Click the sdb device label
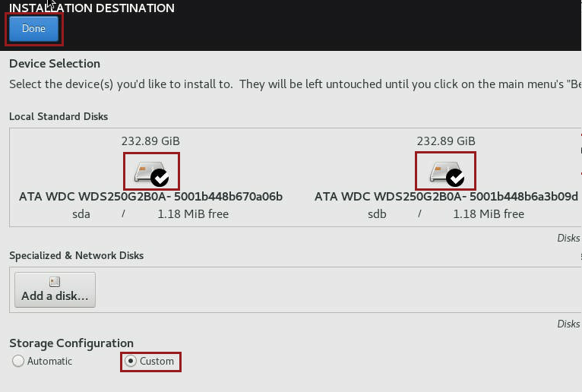The height and width of the screenshot is (392, 582). click(377, 214)
